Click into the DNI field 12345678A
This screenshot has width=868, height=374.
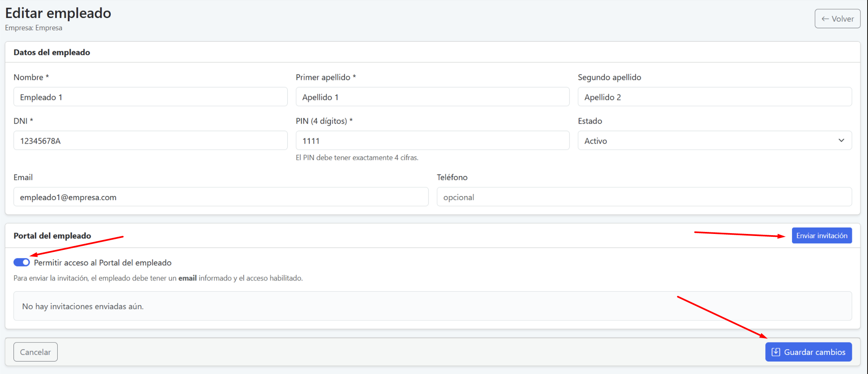pos(150,141)
